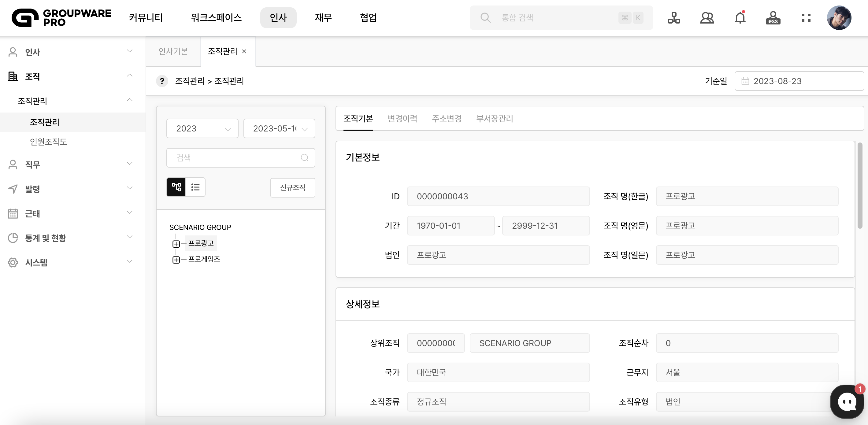
Task: Open the organization chart icon in header
Action: point(673,18)
